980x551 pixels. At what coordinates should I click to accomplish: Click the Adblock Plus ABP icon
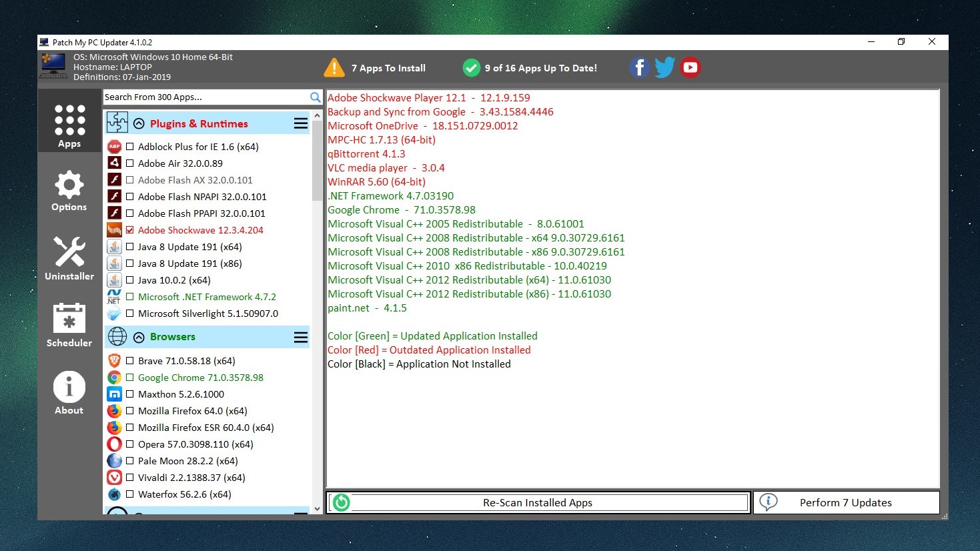[x=115, y=147]
